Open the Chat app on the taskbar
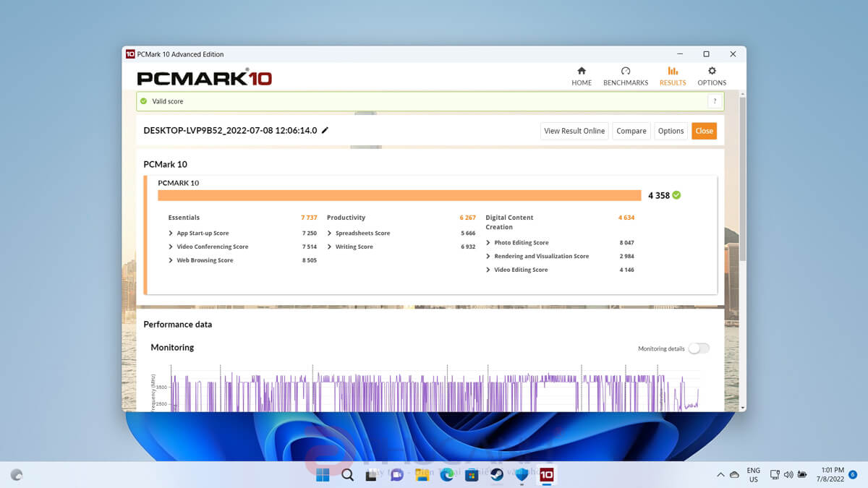Screen dimensions: 868x488 (x=396, y=475)
